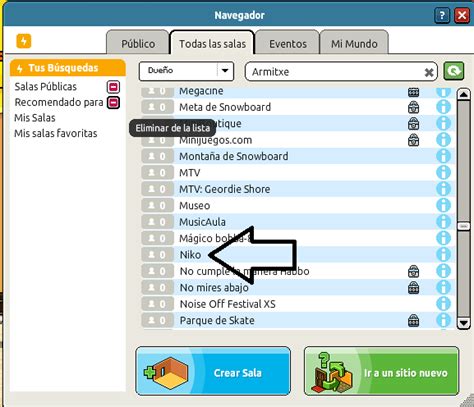The height and width of the screenshot is (407, 474).
Task: Clear the search text with the X
Action: 429,72
